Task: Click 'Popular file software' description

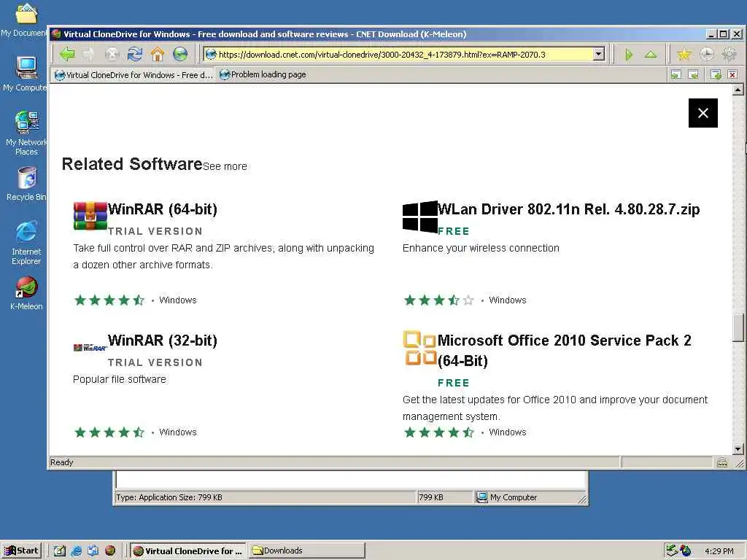Action: (120, 379)
